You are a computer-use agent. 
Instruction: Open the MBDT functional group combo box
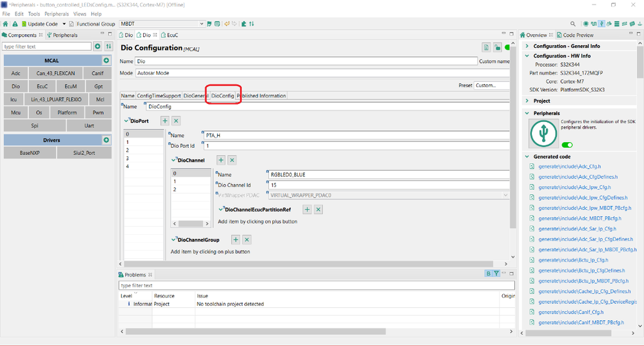162,24
